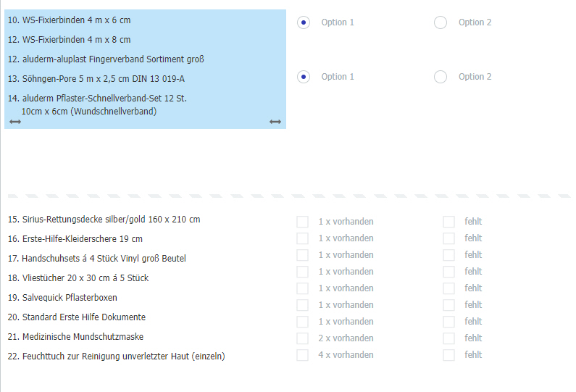Viewport: 576px width, 392px height.
Task: Check 'fehlt' in the '2 x vorhanden' row
Action: 449,338
